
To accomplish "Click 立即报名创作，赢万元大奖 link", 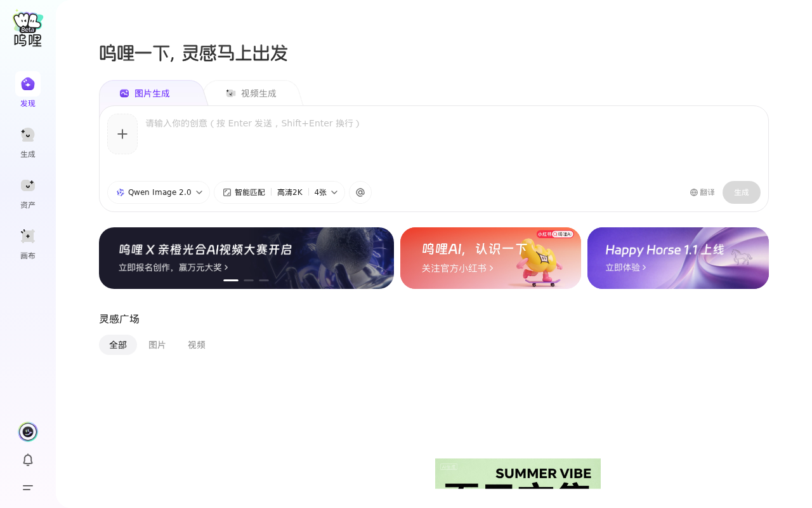I will [173, 268].
